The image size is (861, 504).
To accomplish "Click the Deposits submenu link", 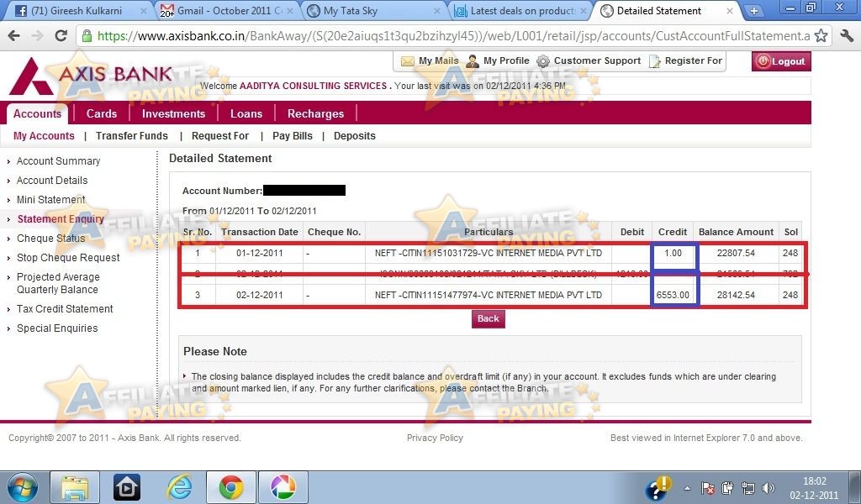I will [355, 136].
